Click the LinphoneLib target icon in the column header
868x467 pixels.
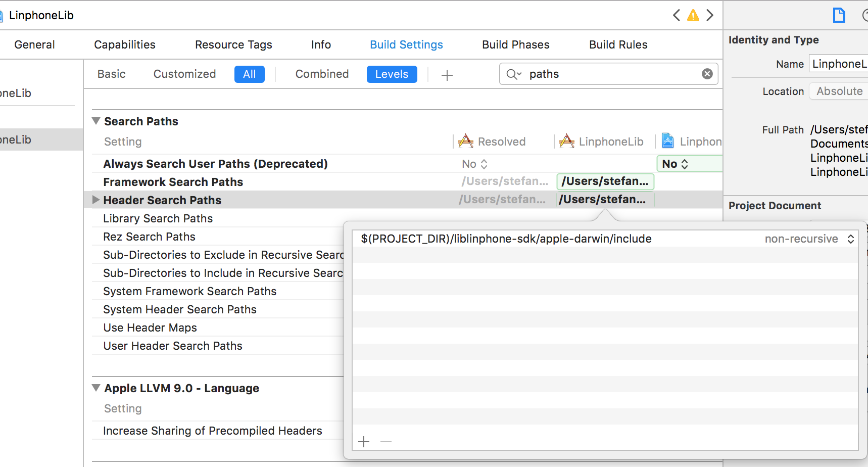(567, 141)
